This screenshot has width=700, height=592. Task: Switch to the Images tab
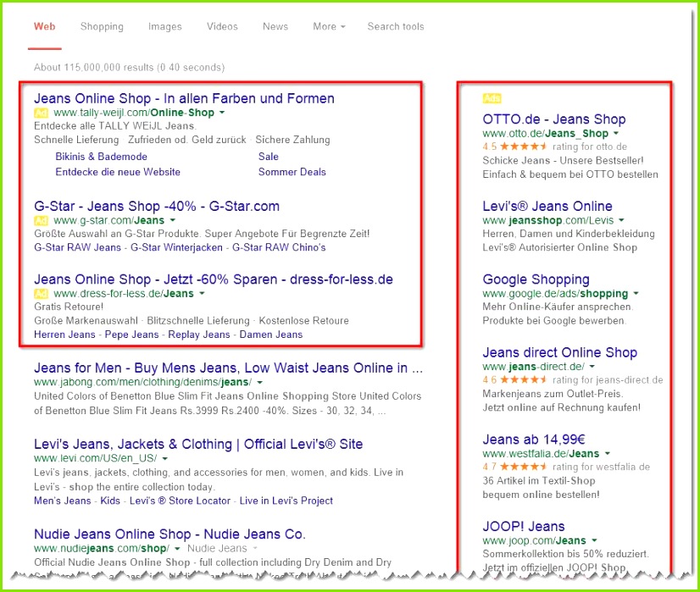(165, 26)
